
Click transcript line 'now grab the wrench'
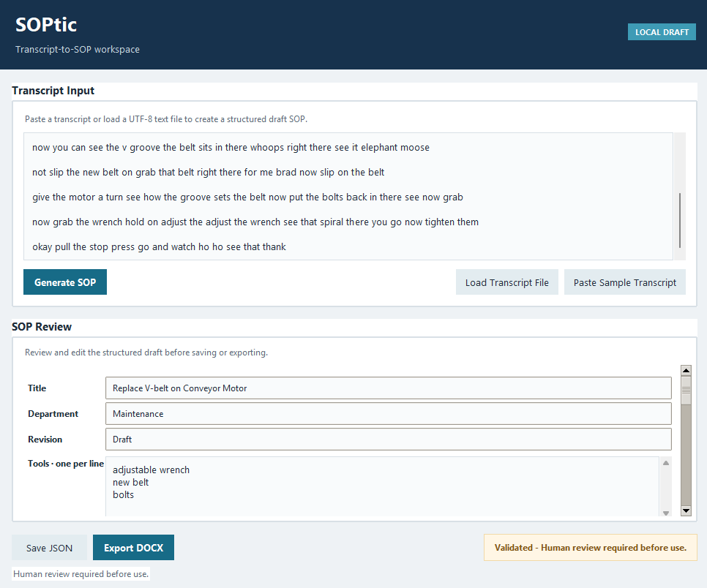(x=255, y=222)
